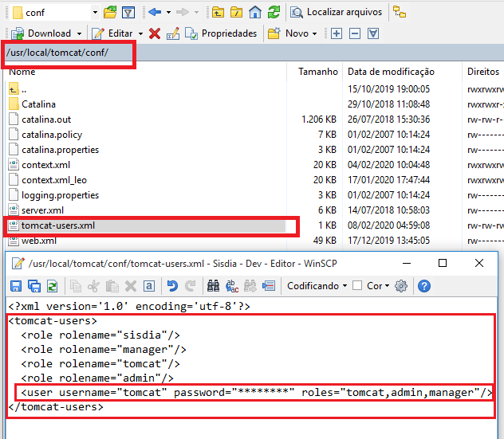
Task: Click the unselect files minus icon
Action: point(355,33)
